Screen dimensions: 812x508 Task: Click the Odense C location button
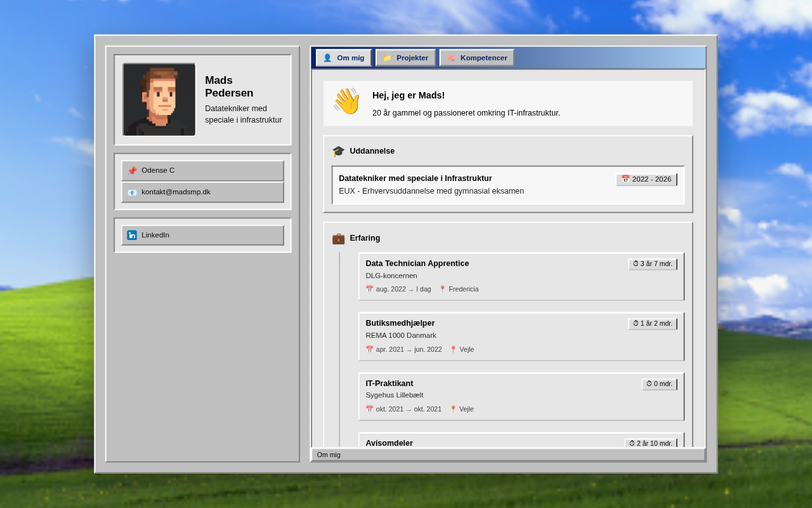(x=202, y=170)
